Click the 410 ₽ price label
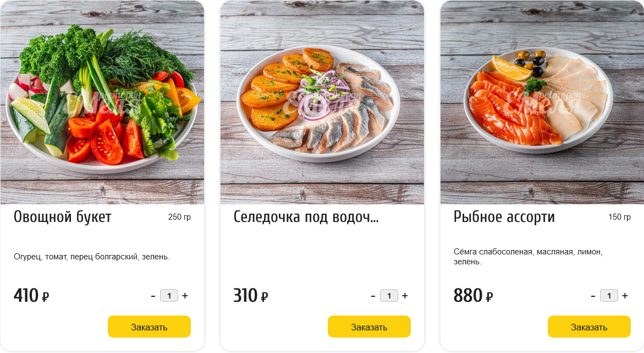Viewport: 644px width, 353px height. pos(31,295)
